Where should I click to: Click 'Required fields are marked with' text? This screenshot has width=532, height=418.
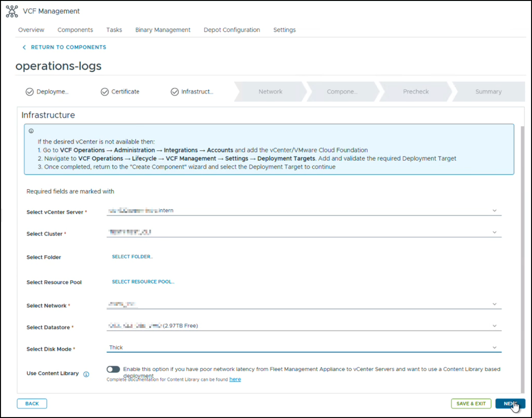(x=70, y=192)
